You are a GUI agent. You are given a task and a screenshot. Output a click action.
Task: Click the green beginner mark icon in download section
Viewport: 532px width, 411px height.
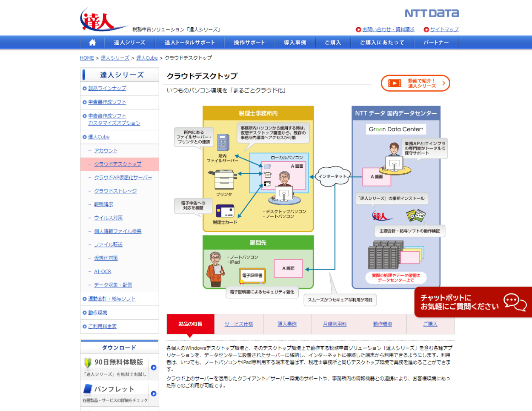88,362
